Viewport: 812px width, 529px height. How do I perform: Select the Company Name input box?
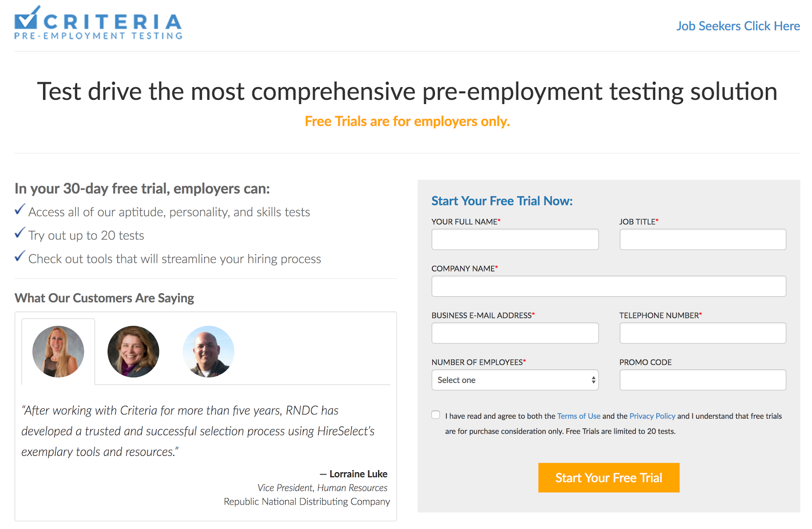click(608, 286)
